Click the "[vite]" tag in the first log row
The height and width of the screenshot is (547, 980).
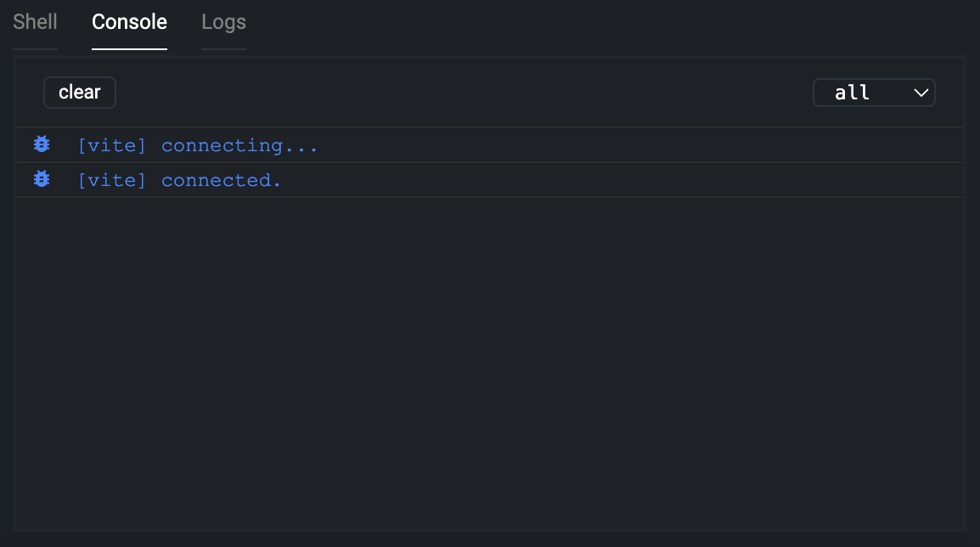pos(111,145)
